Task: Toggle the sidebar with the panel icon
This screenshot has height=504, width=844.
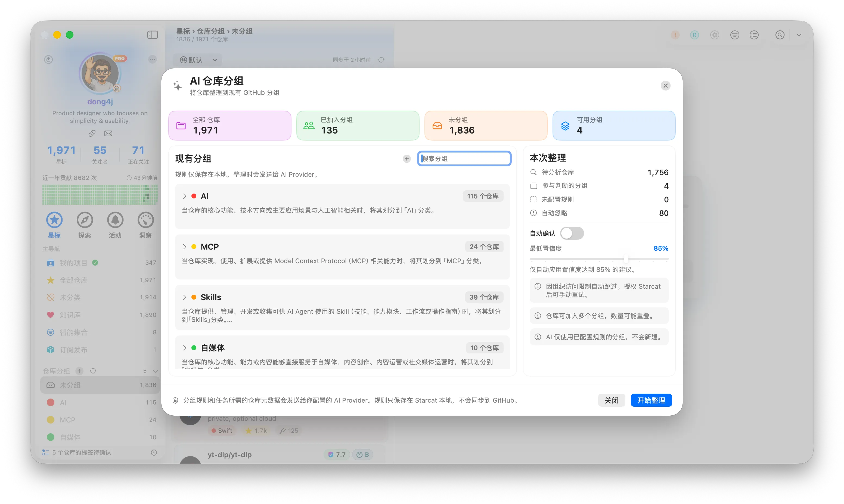Action: (x=153, y=35)
